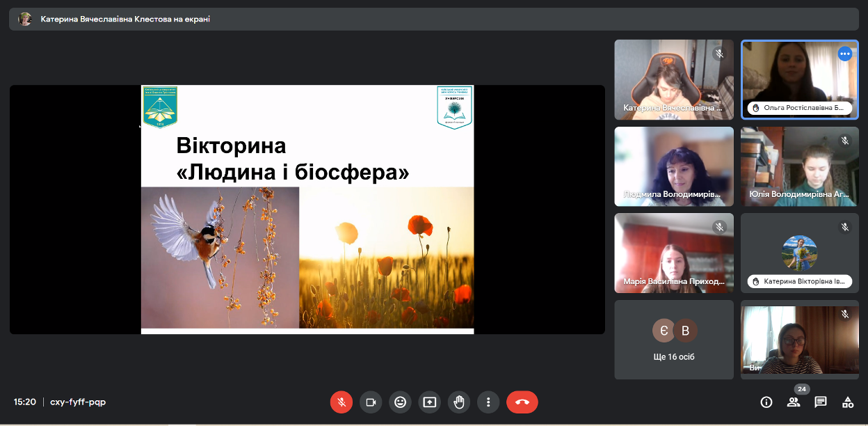Viewport: 868px width, 426px height.
Task: Click Марія Василівна Приход's video tile
Action: tap(673, 253)
